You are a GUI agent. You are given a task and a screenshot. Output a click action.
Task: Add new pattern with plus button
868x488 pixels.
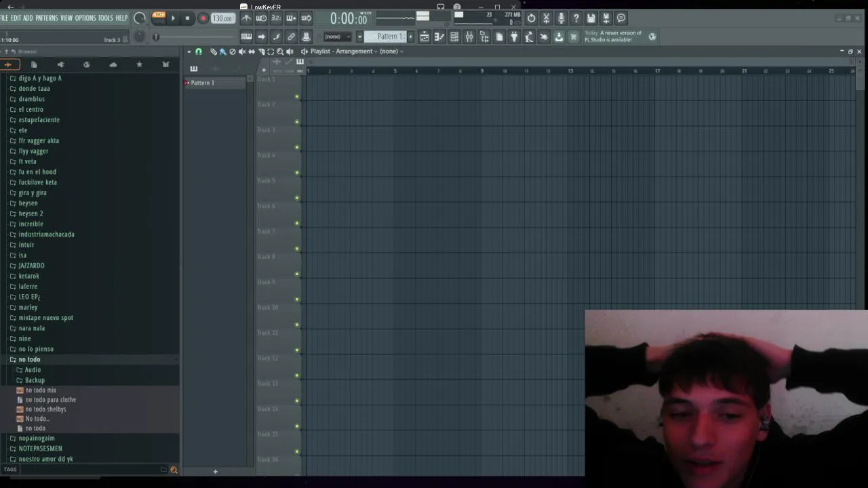point(410,37)
